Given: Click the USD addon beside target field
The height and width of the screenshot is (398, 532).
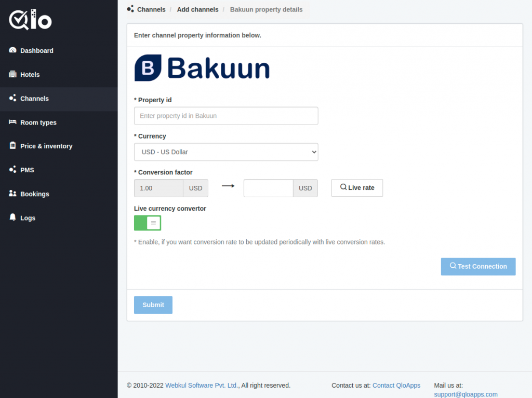Looking at the screenshot, I should (305, 188).
